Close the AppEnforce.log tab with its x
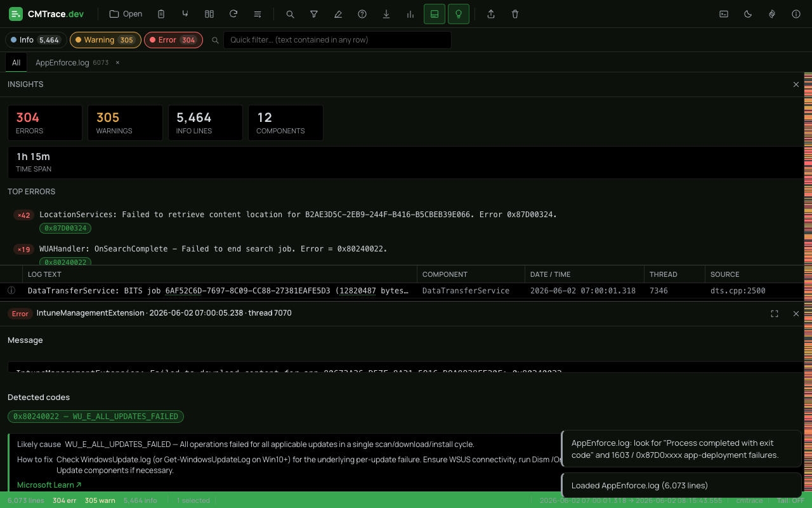The width and height of the screenshot is (812, 508). [117, 63]
